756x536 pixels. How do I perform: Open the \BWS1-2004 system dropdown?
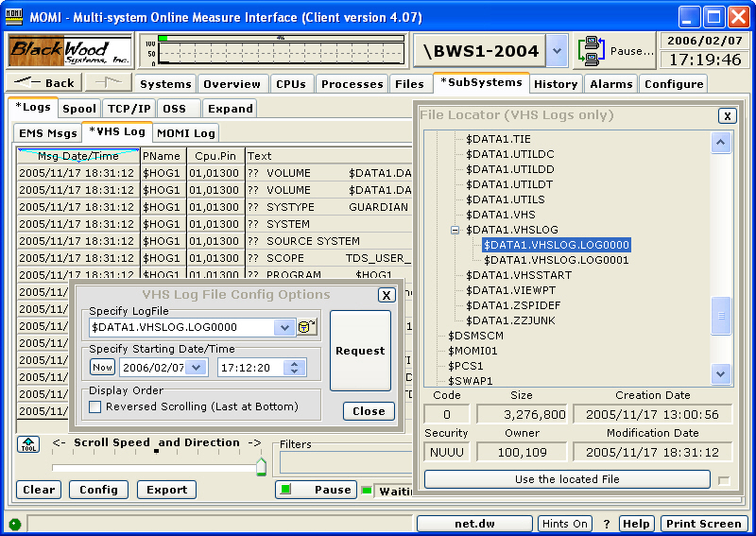pyautogui.click(x=557, y=51)
